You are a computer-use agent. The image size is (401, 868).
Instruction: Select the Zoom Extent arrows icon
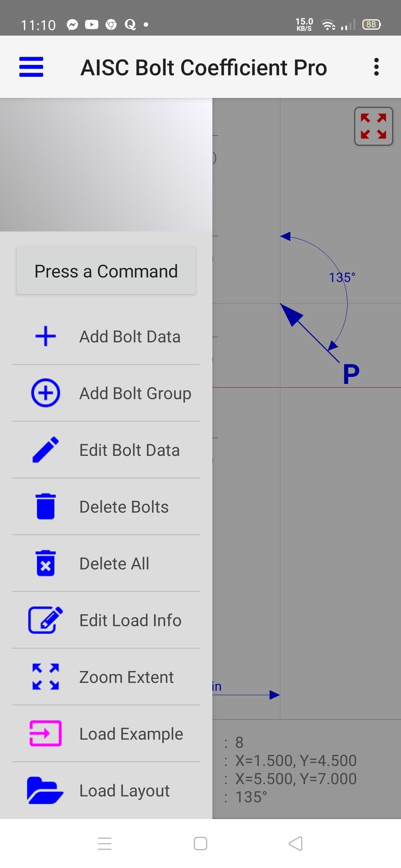point(45,677)
